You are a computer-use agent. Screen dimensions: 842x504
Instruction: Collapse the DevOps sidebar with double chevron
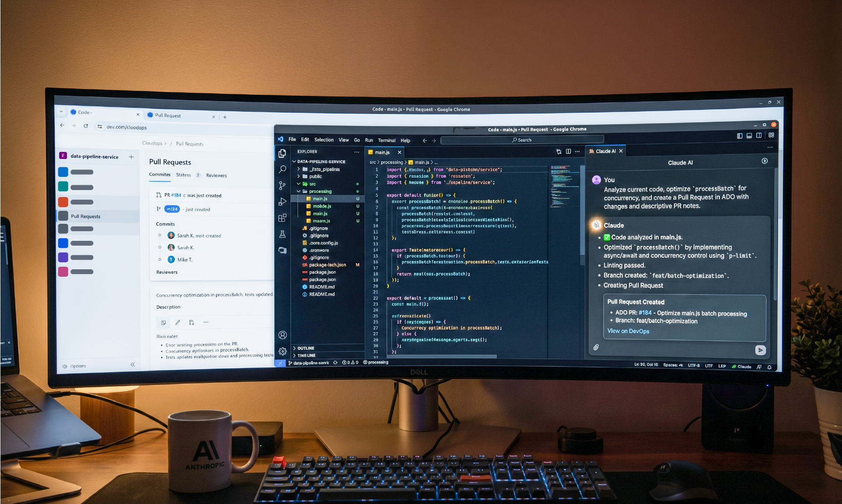click(133, 364)
